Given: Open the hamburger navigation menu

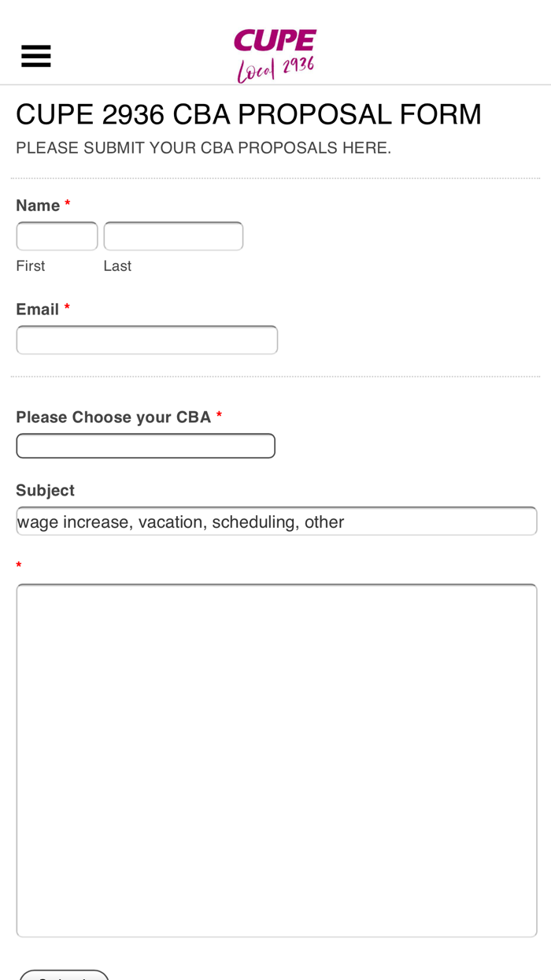Looking at the screenshot, I should (x=36, y=57).
